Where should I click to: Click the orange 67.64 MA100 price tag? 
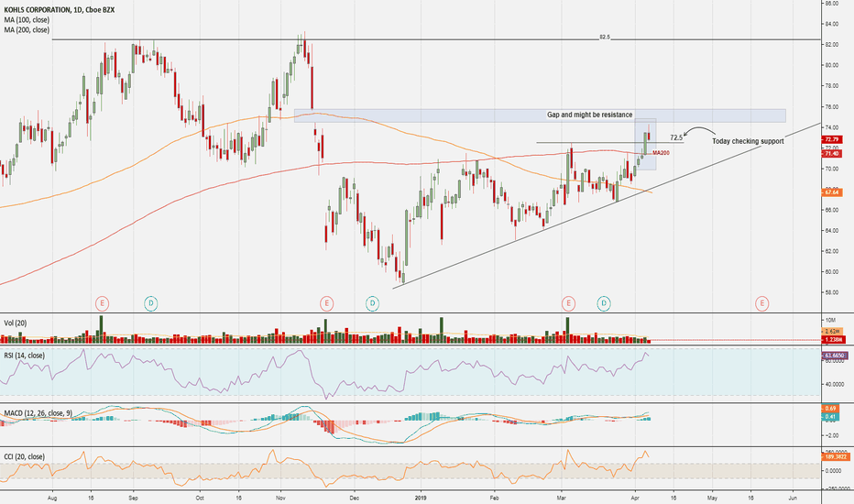coord(833,192)
